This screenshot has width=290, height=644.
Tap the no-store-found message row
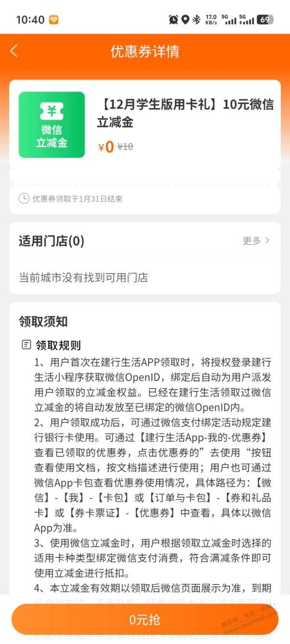coord(145,278)
